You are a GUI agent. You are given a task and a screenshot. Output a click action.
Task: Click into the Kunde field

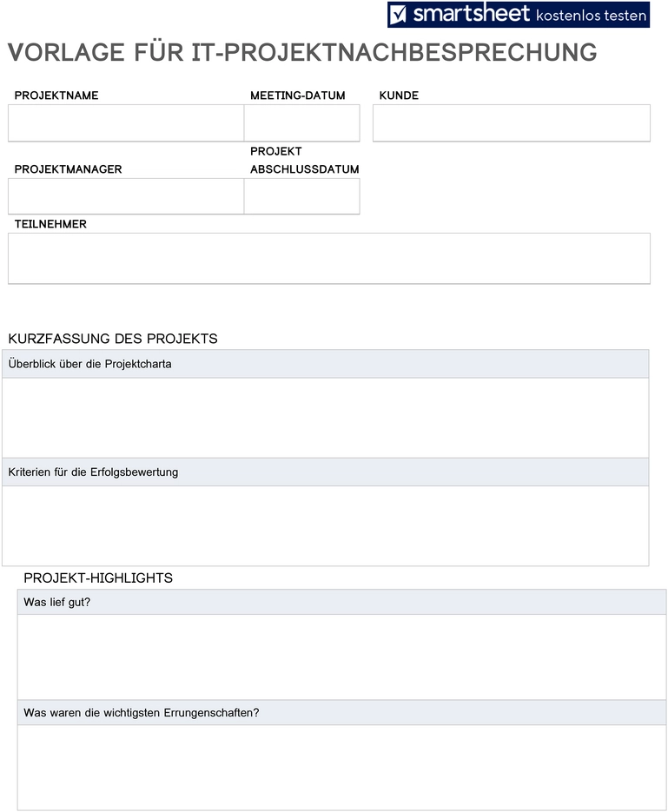click(512, 123)
